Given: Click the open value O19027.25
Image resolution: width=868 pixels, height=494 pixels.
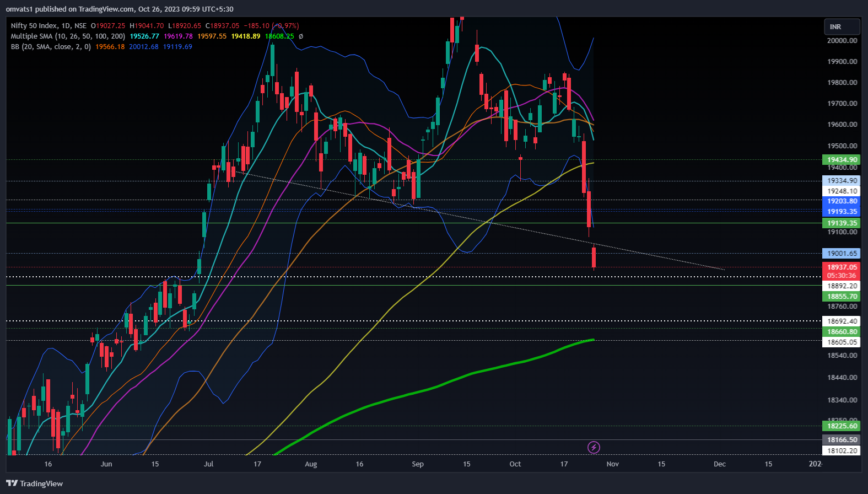Looking at the screenshot, I should click(x=108, y=26).
